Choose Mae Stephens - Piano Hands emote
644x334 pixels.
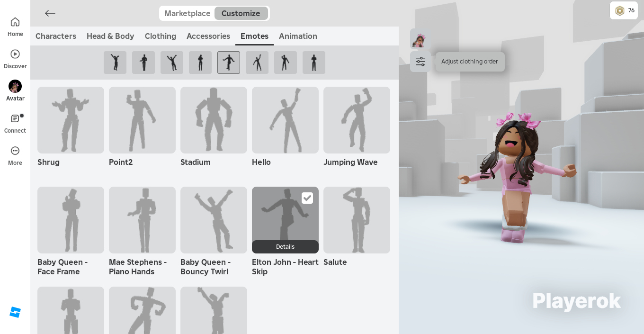(x=142, y=220)
